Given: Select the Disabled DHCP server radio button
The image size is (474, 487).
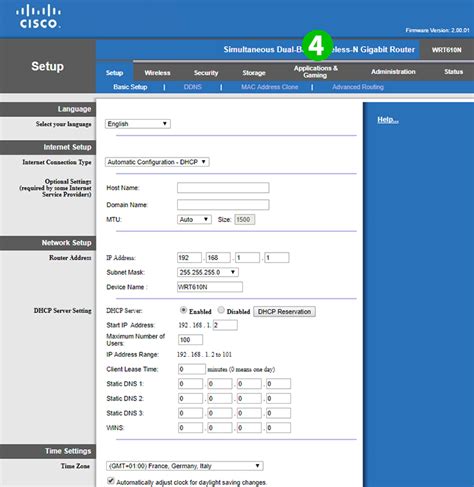Looking at the screenshot, I should (x=221, y=310).
